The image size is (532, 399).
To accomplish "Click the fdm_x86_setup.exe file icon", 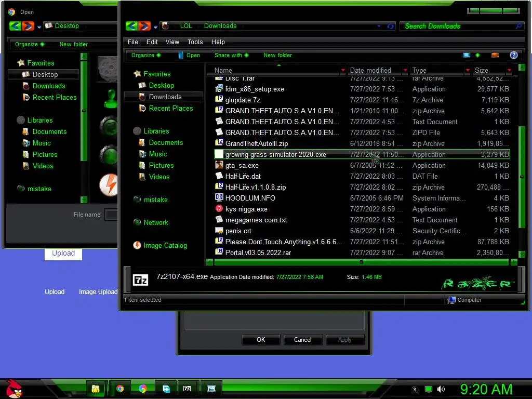I will (219, 89).
